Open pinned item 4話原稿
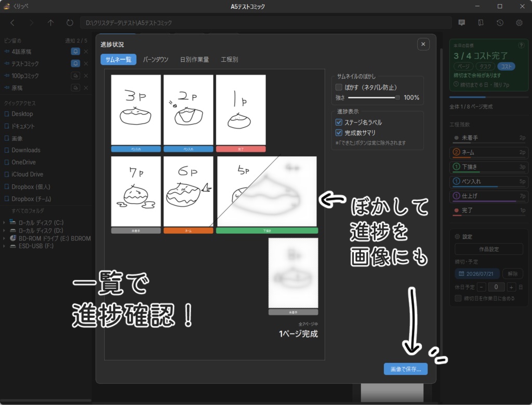Image resolution: width=532 pixels, height=405 pixels. point(21,51)
